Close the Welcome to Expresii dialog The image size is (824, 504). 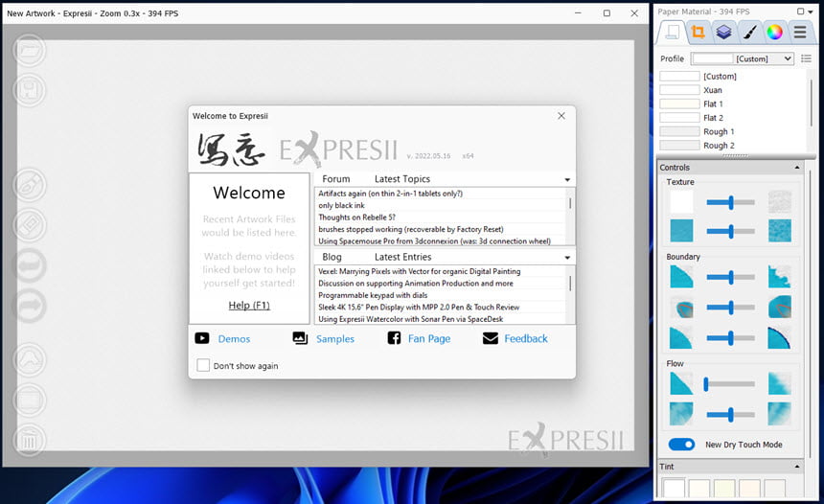[561, 116]
